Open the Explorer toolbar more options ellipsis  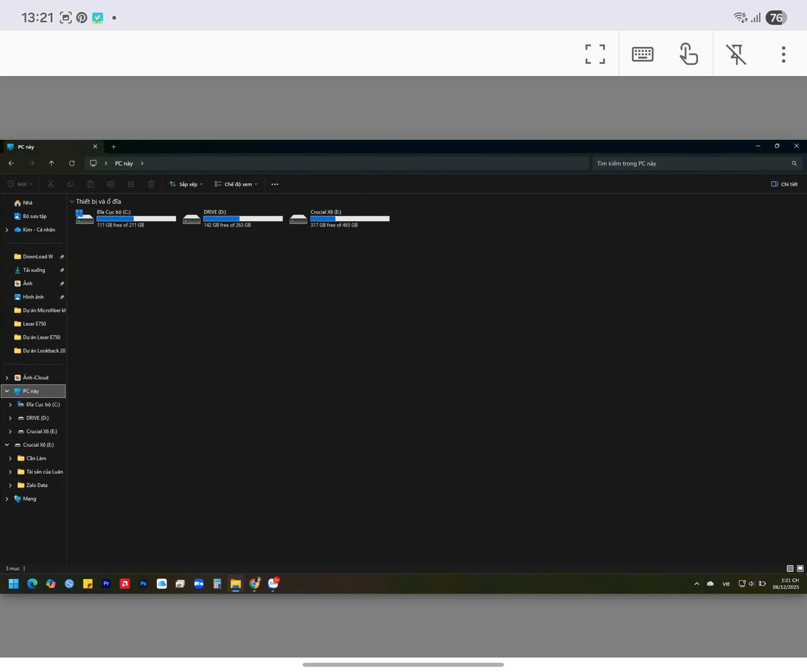[x=275, y=184]
